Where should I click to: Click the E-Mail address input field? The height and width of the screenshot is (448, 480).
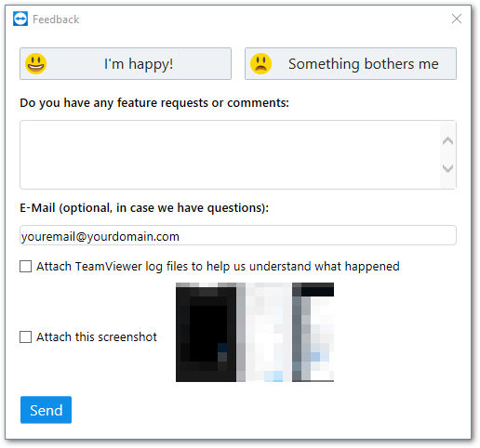[x=238, y=235]
